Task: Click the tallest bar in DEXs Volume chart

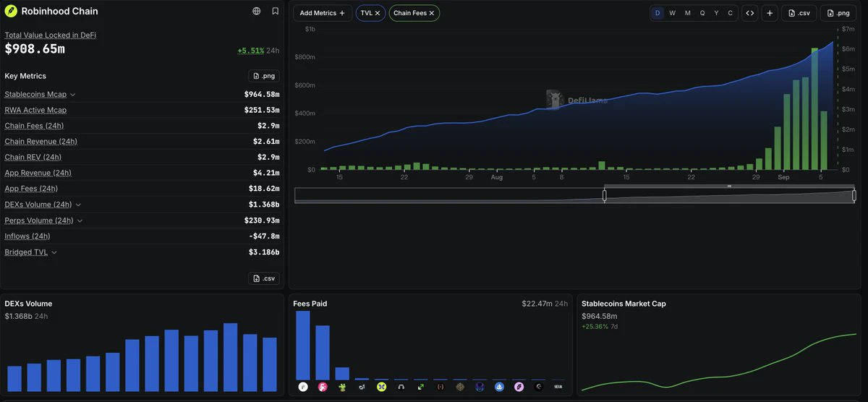Action: [230, 357]
